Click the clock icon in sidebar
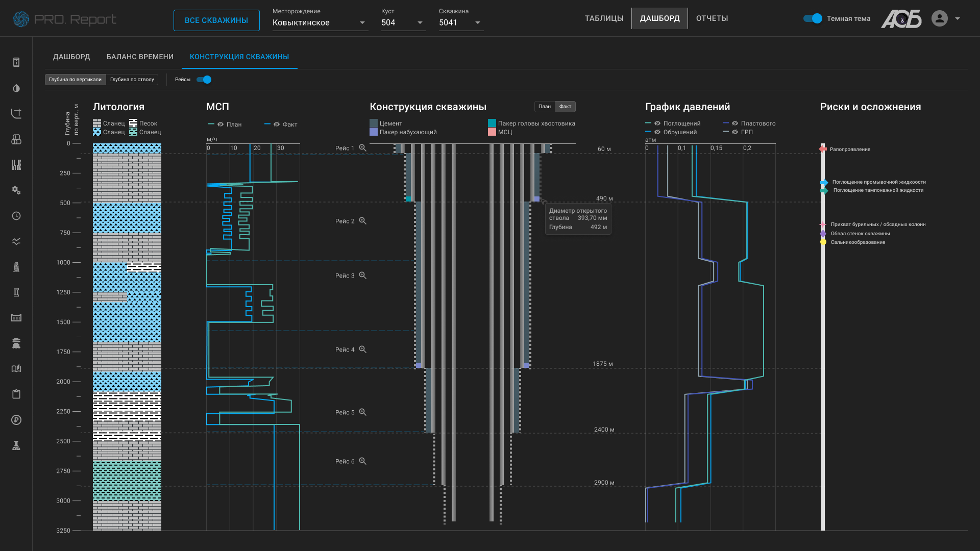980x551 pixels. 16,216
